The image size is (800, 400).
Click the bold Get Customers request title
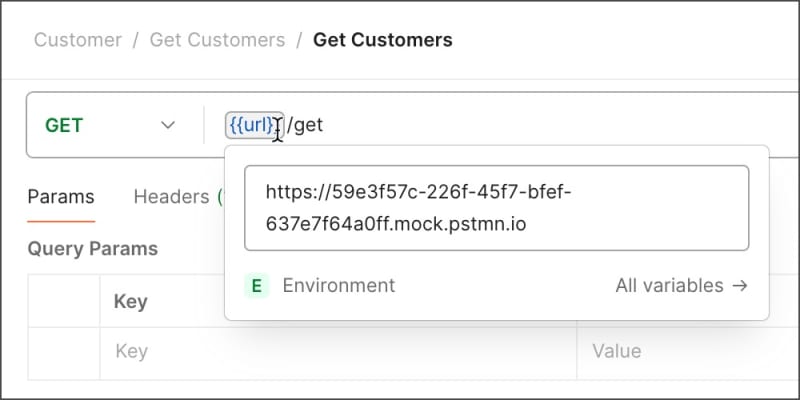(x=382, y=41)
